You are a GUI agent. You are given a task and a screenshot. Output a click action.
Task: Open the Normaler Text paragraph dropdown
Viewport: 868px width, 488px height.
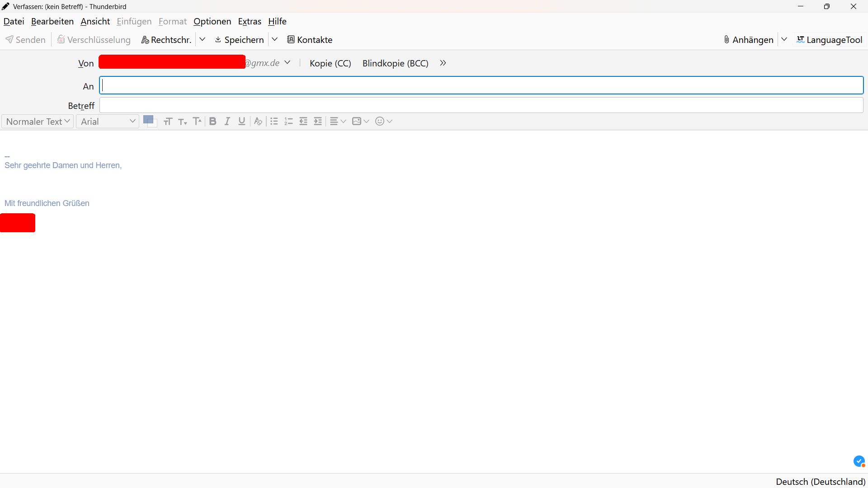pyautogui.click(x=38, y=121)
